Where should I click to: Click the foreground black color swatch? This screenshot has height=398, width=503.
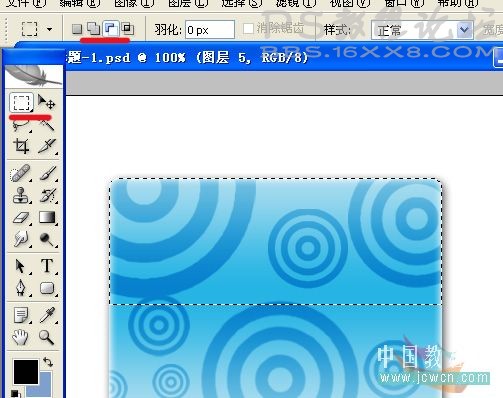click(26, 371)
